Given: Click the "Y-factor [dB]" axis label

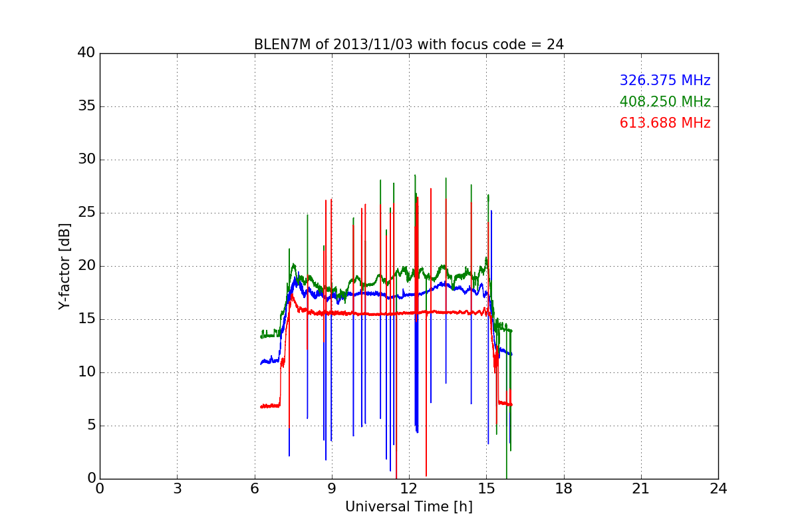Looking at the screenshot, I should (65, 266).
